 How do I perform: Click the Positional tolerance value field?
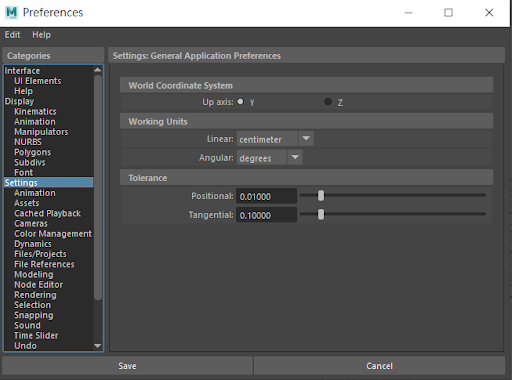[x=266, y=196]
